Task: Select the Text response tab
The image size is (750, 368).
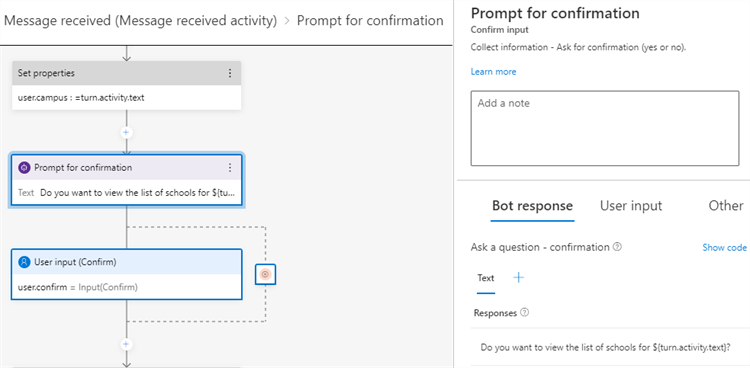Action: coord(485,278)
